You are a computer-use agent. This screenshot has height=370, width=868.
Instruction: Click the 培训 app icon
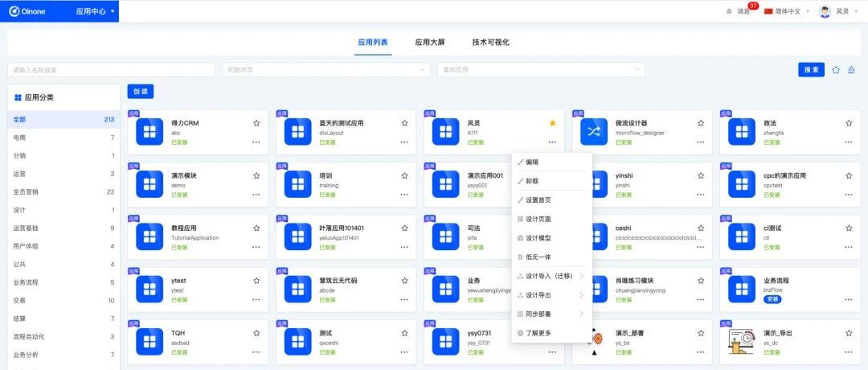[298, 184]
